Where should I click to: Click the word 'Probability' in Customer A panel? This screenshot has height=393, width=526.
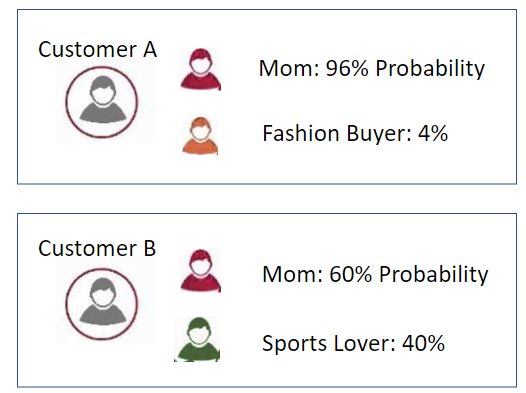pos(430,69)
